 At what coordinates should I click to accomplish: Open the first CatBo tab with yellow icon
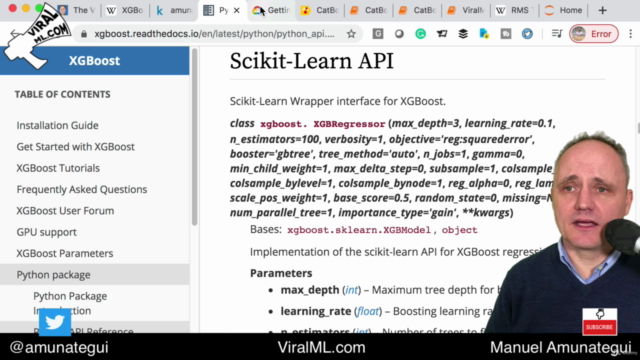pos(320,10)
